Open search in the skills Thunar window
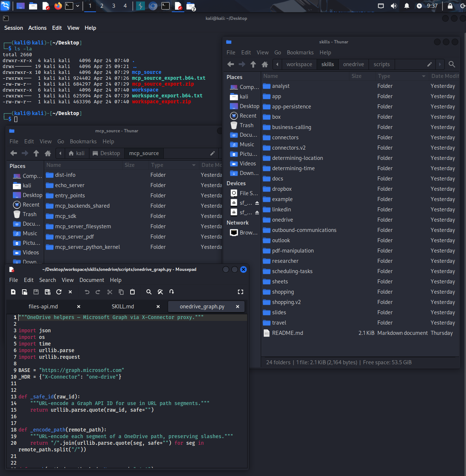Screen dimensions: 466x476 coord(452,64)
